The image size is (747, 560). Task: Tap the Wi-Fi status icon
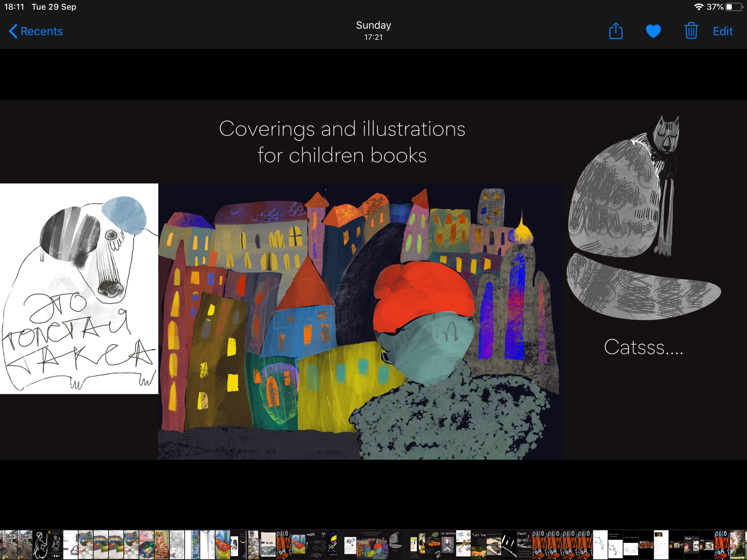coord(699,7)
